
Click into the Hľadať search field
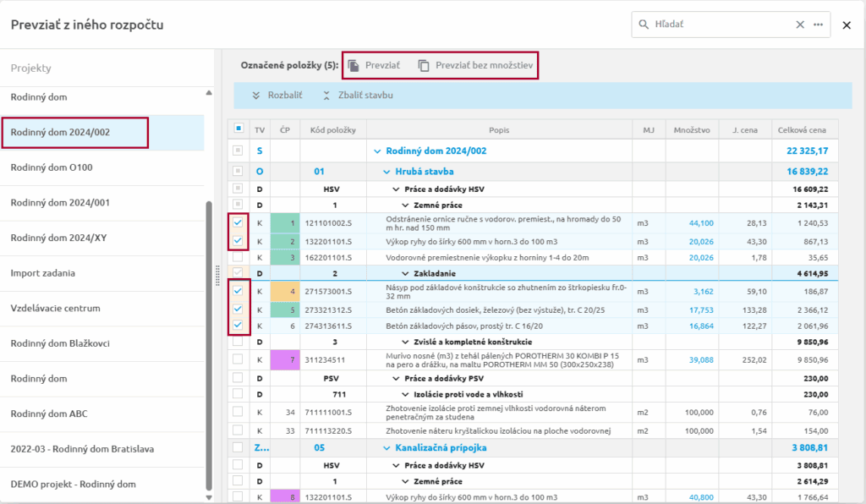[x=719, y=25]
